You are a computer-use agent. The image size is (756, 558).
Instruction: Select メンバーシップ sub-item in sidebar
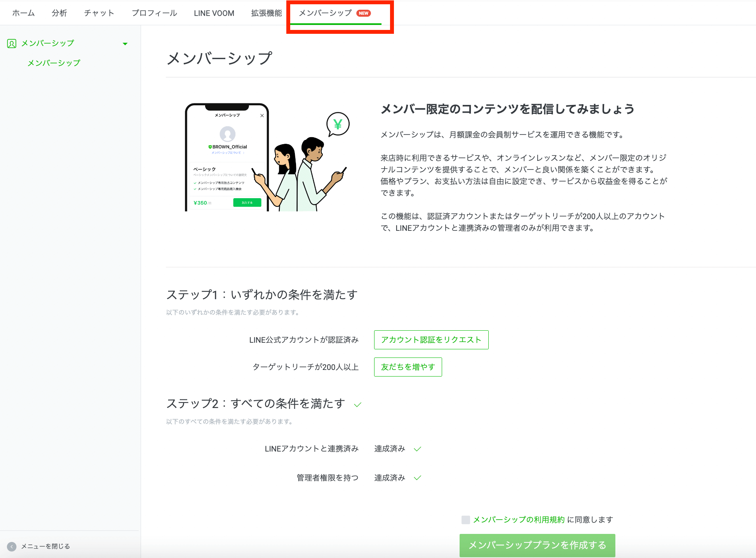tap(54, 63)
